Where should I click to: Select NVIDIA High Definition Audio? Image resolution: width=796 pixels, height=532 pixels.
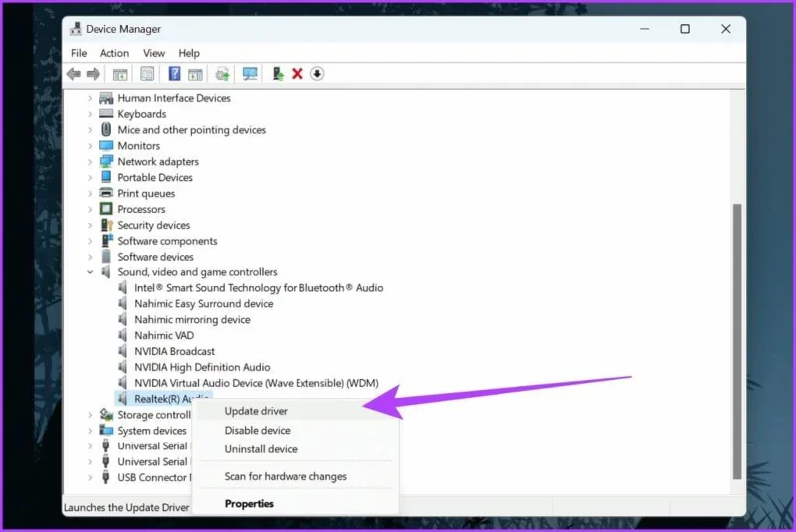coord(202,367)
